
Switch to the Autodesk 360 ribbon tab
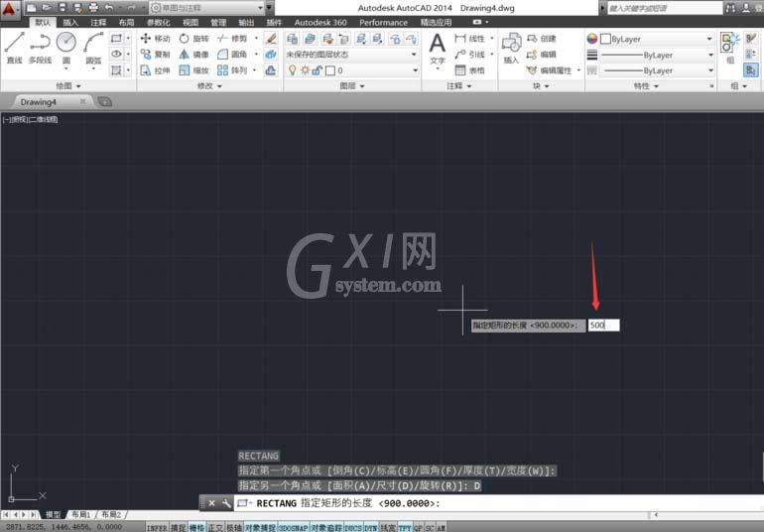tap(320, 23)
